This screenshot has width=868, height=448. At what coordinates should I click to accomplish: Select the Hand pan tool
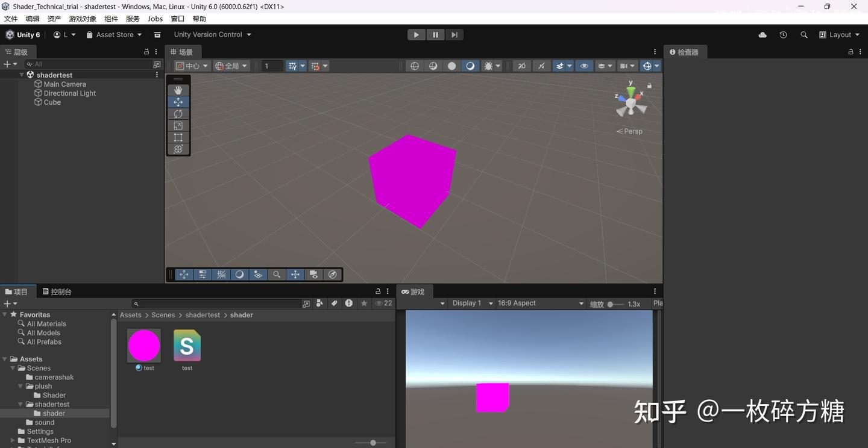(x=178, y=90)
